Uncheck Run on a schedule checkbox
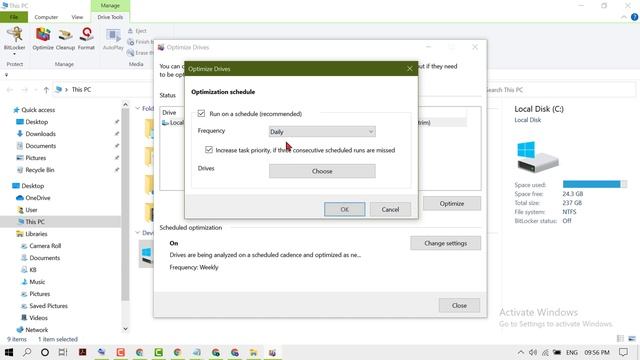Image resolution: width=640 pixels, height=360 pixels. (201, 113)
